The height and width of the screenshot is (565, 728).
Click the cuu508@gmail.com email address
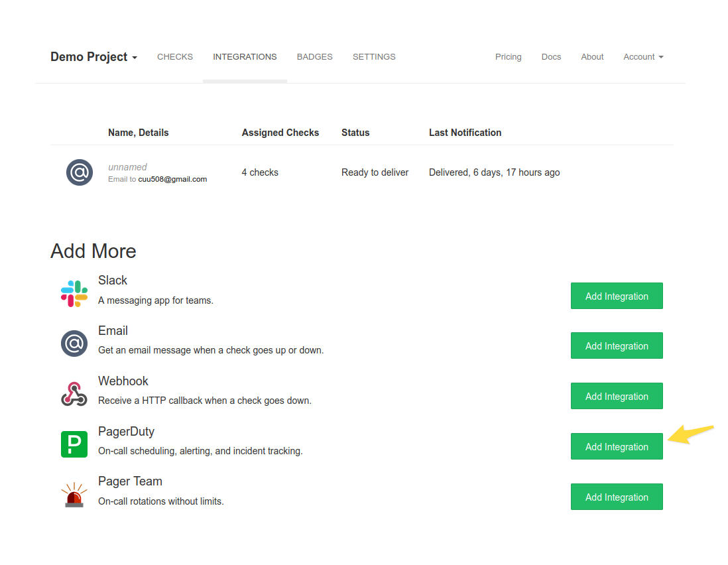click(172, 179)
